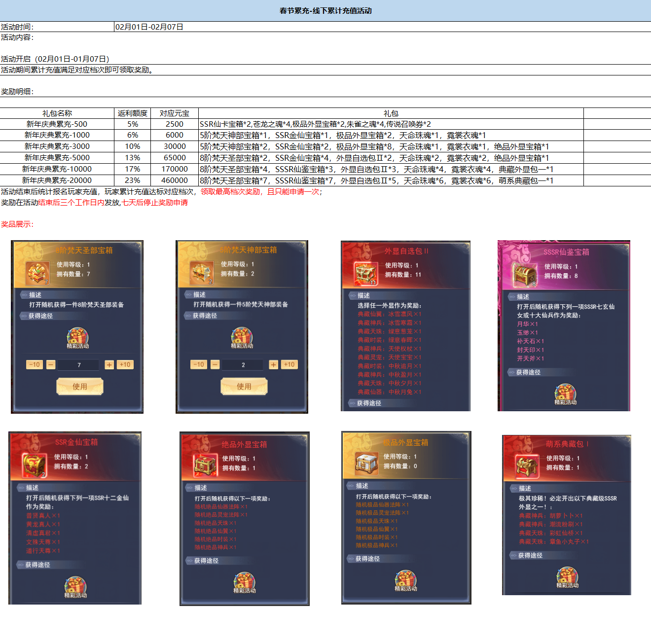Image resolution: width=651 pixels, height=644 pixels.
Task: Open 精彩活动 icon in 5阶梵天神部宝箱 card
Action: pyautogui.click(x=242, y=338)
